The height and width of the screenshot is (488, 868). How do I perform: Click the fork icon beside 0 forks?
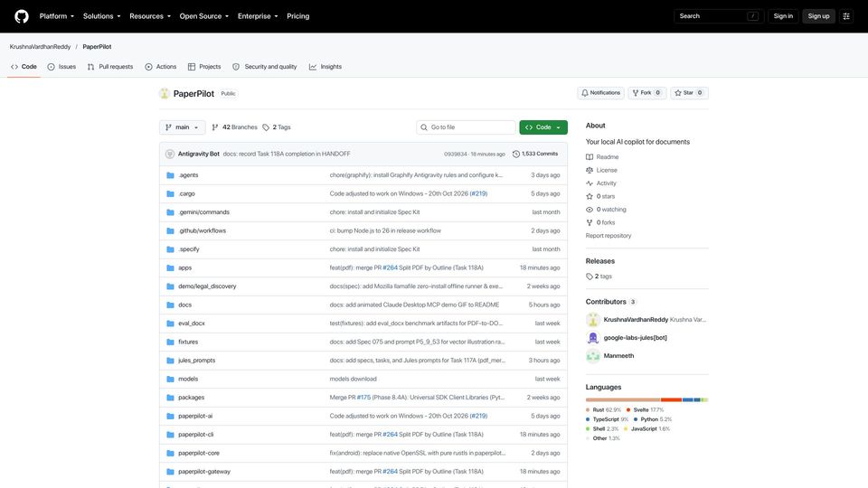pyautogui.click(x=590, y=222)
